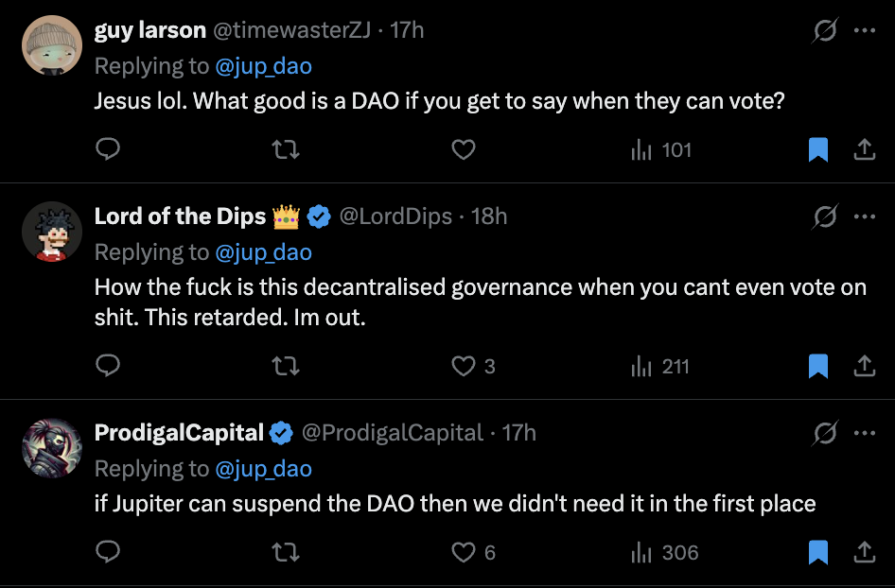Reply to guy larson's tweet
Viewport: 895px width, 588px height.
click(x=108, y=149)
